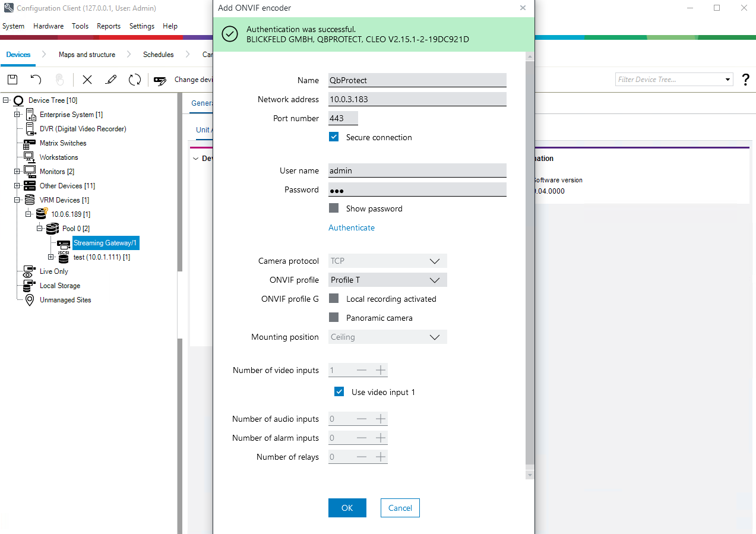Open the Filter Device Tree dropdown arrow
The height and width of the screenshot is (534, 756).
[x=728, y=80]
